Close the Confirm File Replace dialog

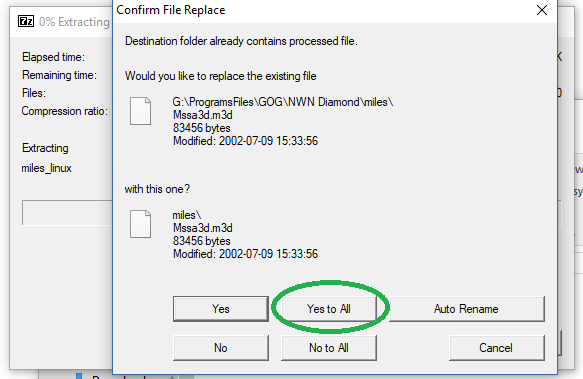(542, 10)
